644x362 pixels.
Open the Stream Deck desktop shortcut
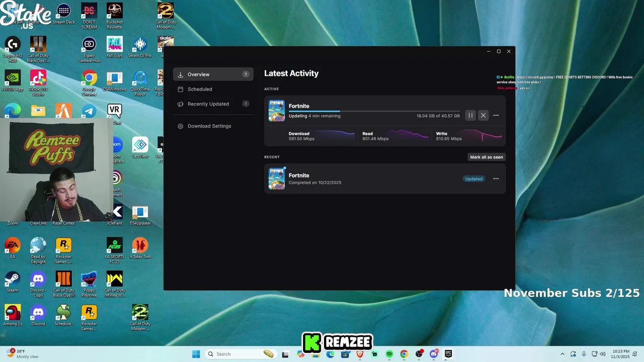(63, 14)
